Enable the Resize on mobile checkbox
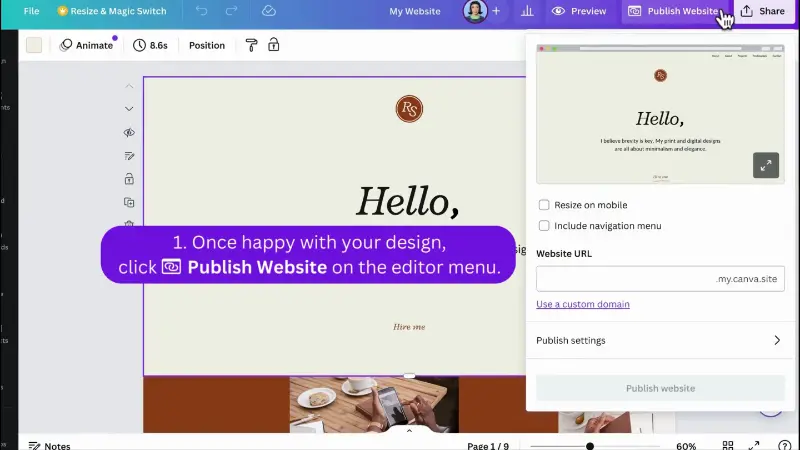Viewport: 800px width, 450px height. 544,205
